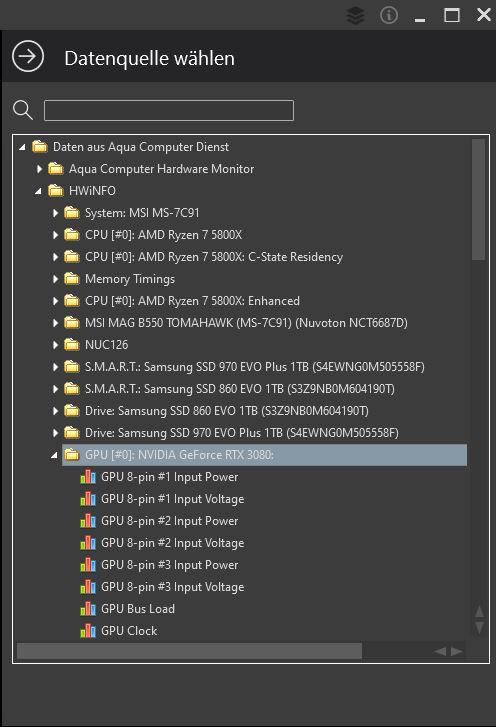This screenshot has width=496, height=727.
Task: Expand S.M.A.R.T. Samsung SSD 860 EVO node
Action: point(55,389)
